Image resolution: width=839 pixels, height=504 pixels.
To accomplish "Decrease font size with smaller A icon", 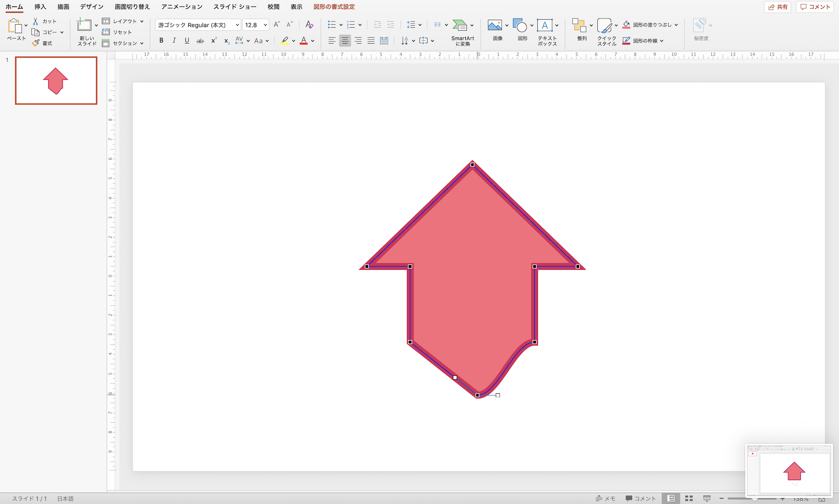I will point(289,25).
